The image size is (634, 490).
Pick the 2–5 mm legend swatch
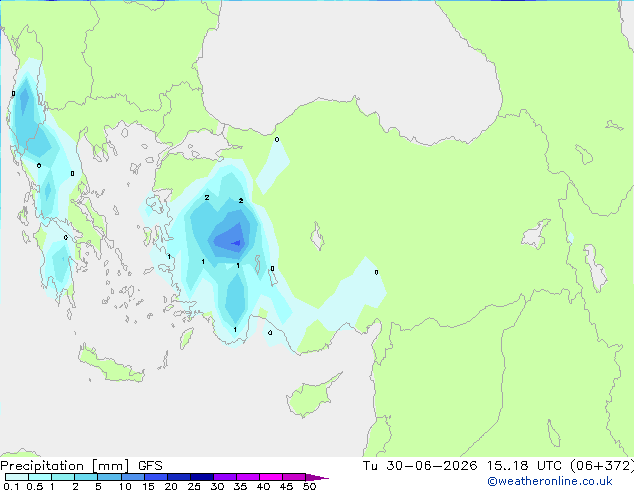[x=86, y=477]
